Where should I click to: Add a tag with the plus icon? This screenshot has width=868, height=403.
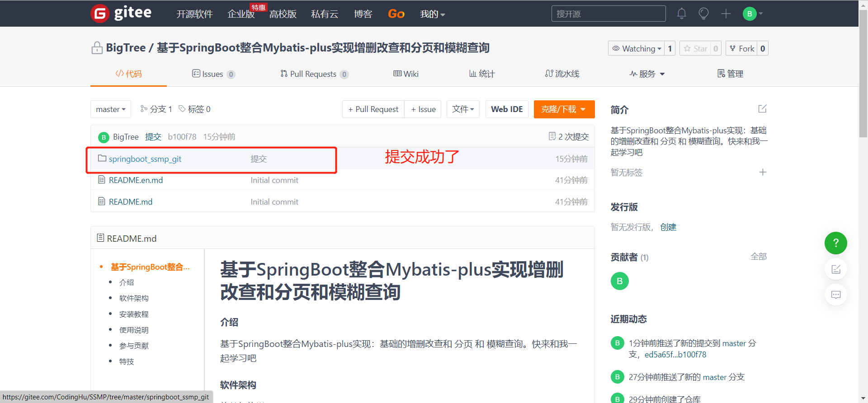(x=763, y=172)
